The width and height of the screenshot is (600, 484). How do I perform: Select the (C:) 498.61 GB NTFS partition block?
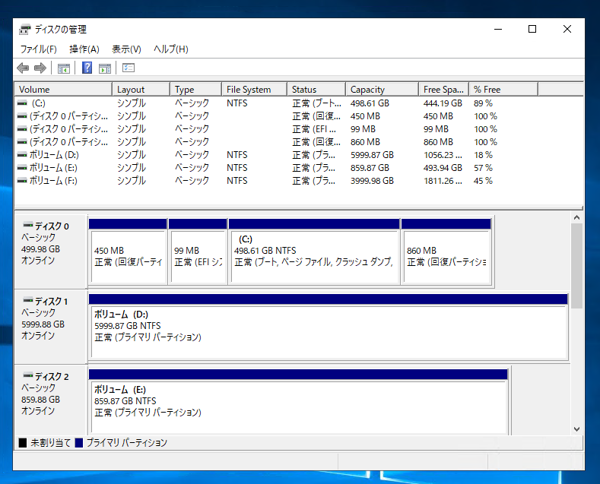[x=314, y=252]
